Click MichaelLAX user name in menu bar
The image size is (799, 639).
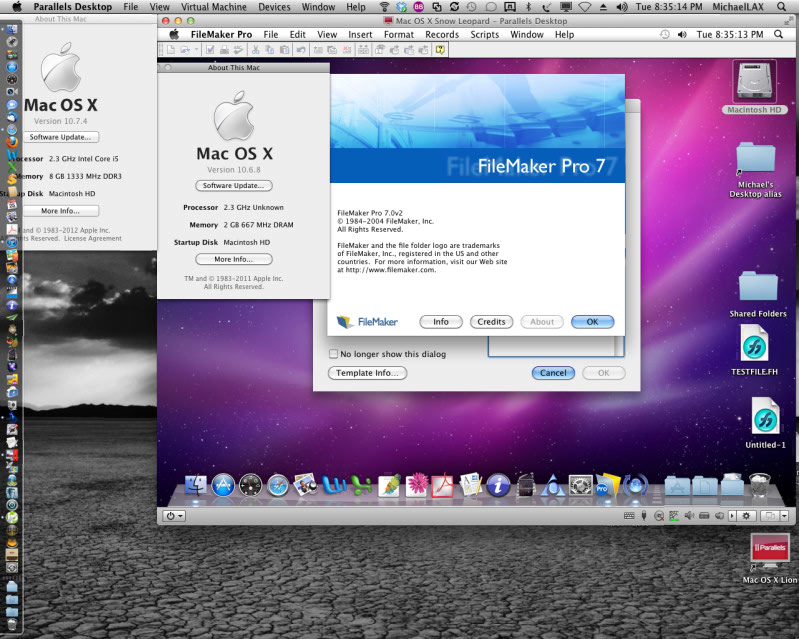coord(737,7)
